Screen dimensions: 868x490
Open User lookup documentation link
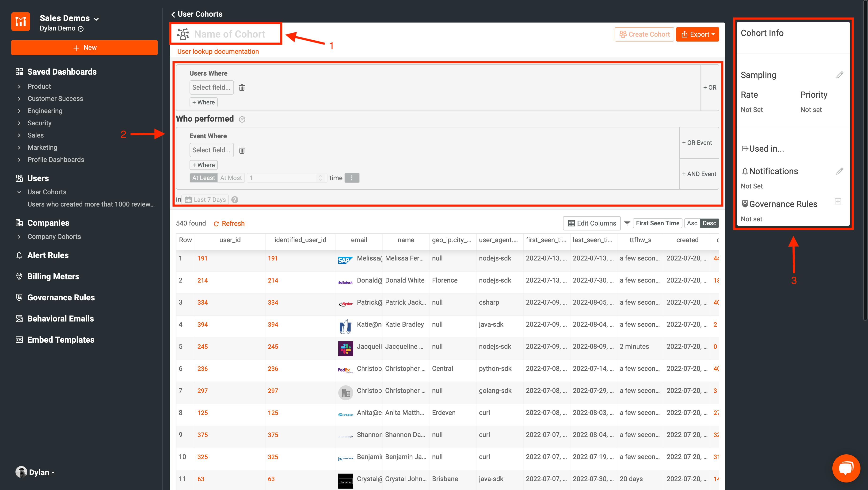[x=218, y=52]
